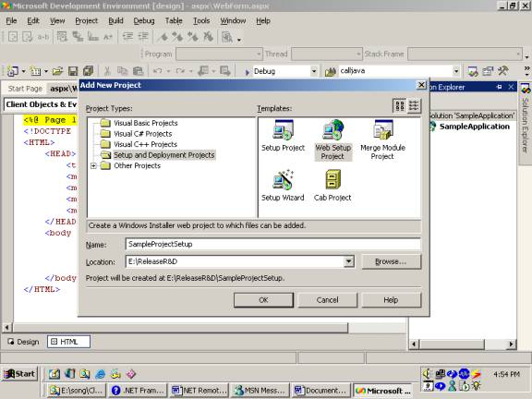Switch templates to large icons view
Image resolution: width=532 pixels, height=399 pixels.
pyautogui.click(x=399, y=106)
